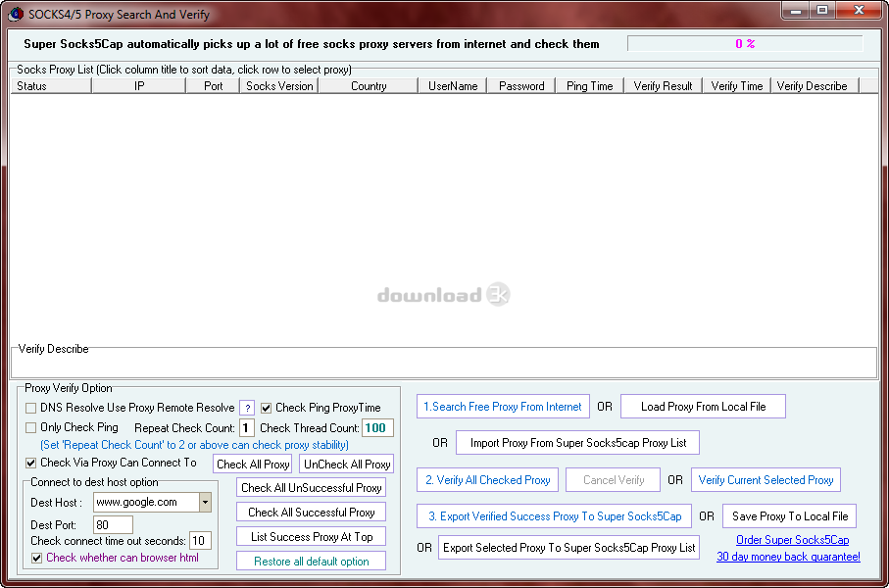Click the Check All Proxy button

point(253,465)
